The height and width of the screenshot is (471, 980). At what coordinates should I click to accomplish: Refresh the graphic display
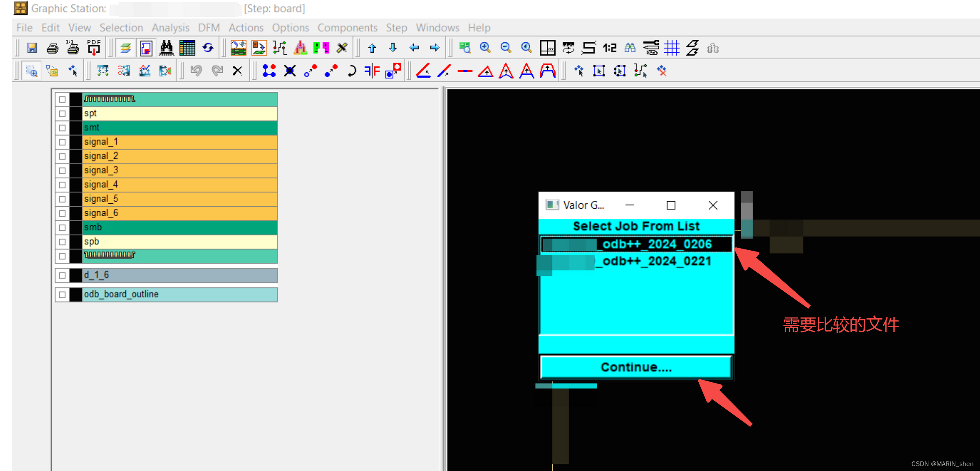tap(208, 48)
